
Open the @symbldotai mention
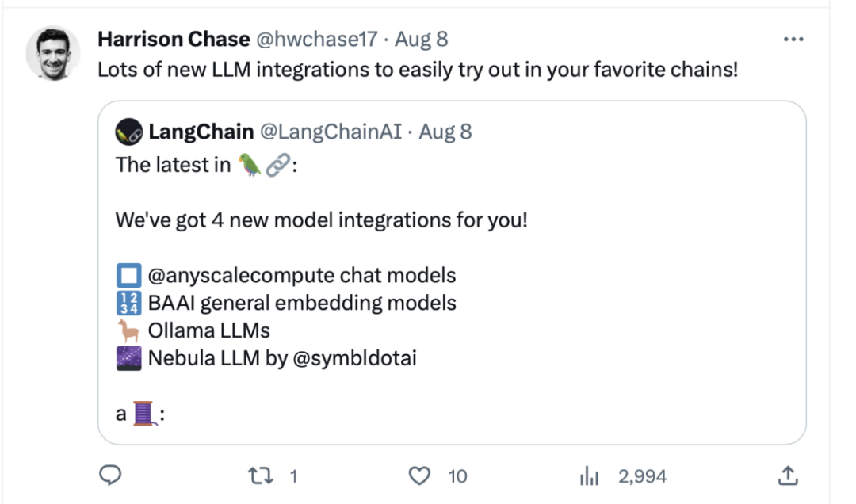[354, 358]
